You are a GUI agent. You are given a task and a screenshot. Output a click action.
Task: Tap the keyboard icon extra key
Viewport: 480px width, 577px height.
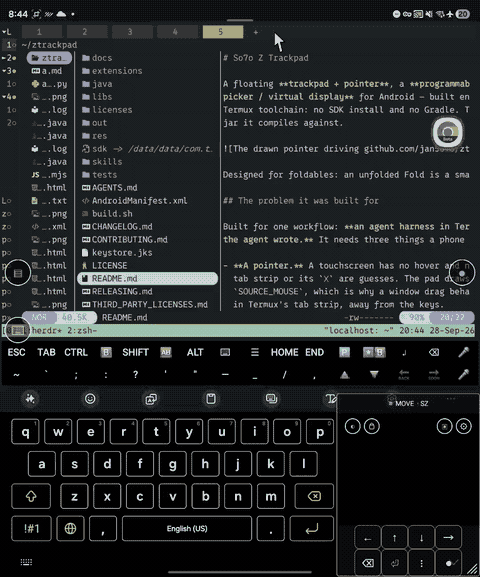(225, 353)
